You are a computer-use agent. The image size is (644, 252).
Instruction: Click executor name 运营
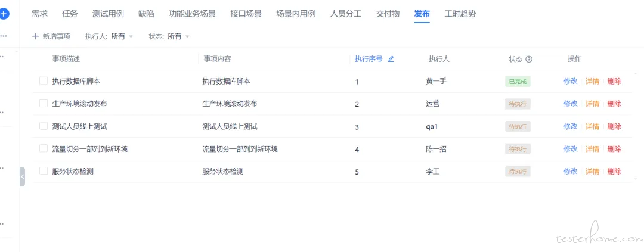coord(433,104)
